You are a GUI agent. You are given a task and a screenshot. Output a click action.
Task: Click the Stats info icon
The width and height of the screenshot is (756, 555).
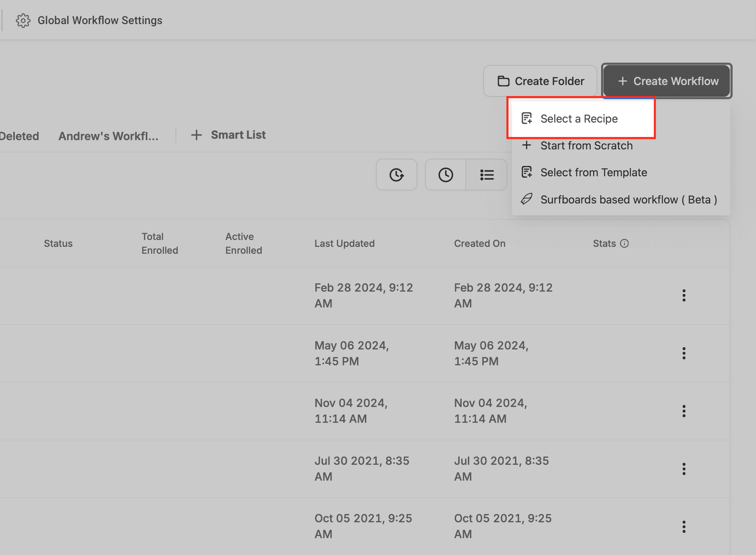pos(624,244)
